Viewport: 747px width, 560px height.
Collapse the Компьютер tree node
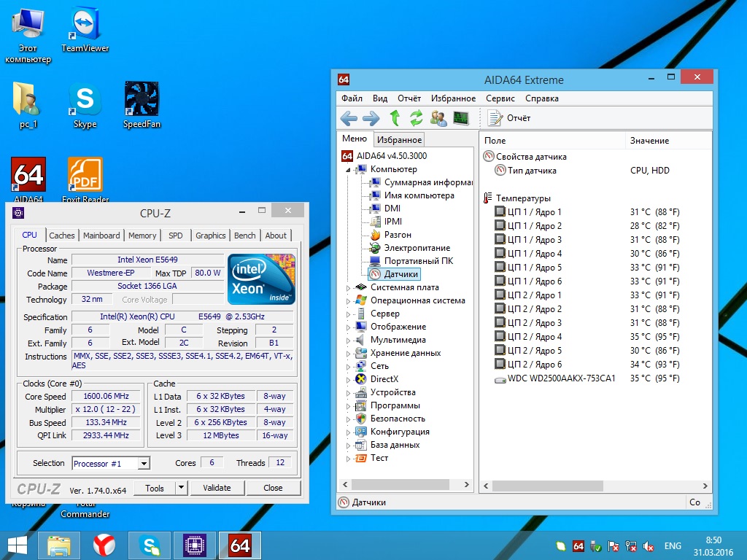point(348,170)
